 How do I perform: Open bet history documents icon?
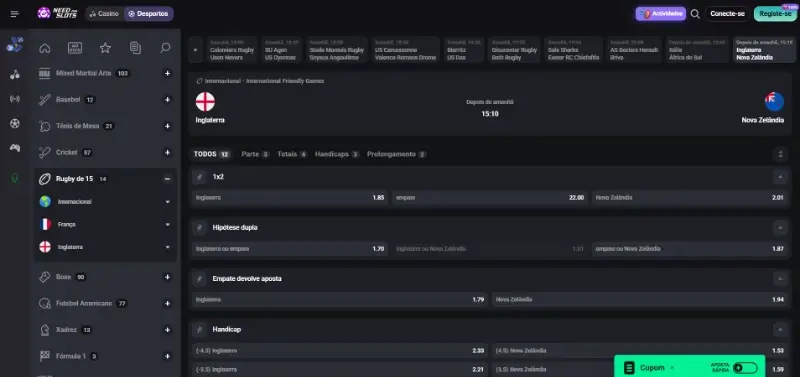pyautogui.click(x=135, y=48)
